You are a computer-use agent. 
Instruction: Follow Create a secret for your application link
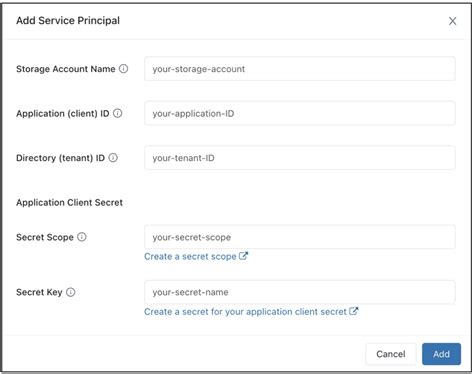(245, 312)
